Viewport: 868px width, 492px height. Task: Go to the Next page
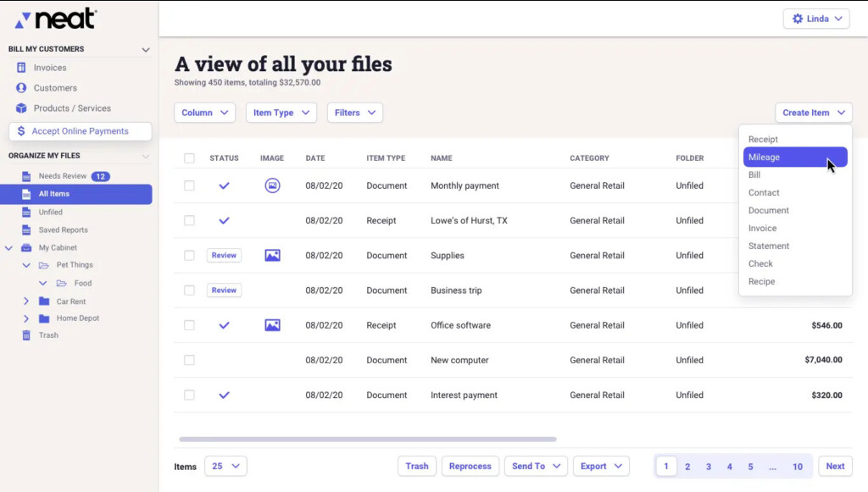click(835, 466)
